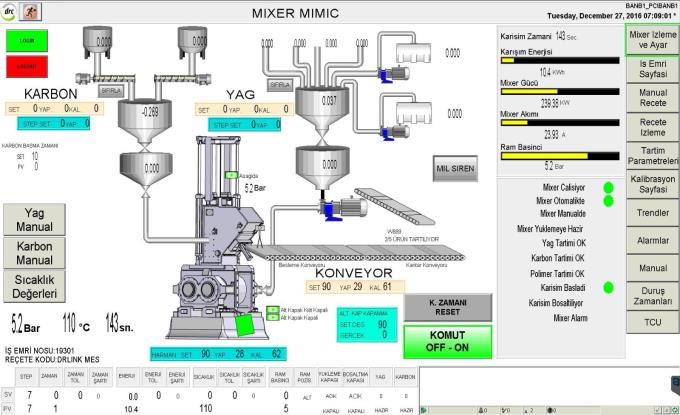
Task: Click the green flag icon in alarm bar
Action: click(424, 410)
